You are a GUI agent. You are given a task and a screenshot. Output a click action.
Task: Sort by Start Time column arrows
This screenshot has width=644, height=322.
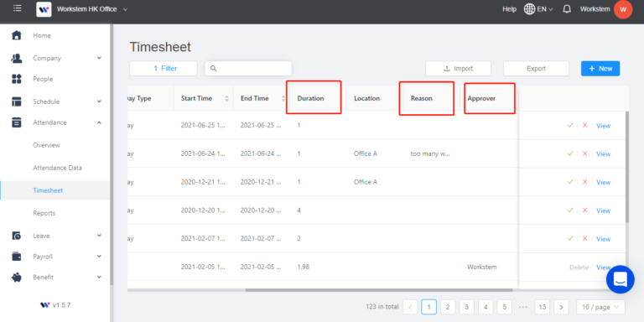(x=226, y=99)
